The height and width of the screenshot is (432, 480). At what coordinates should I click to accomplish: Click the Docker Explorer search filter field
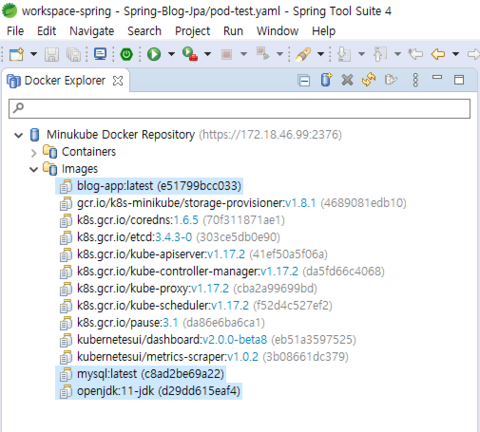(x=239, y=108)
